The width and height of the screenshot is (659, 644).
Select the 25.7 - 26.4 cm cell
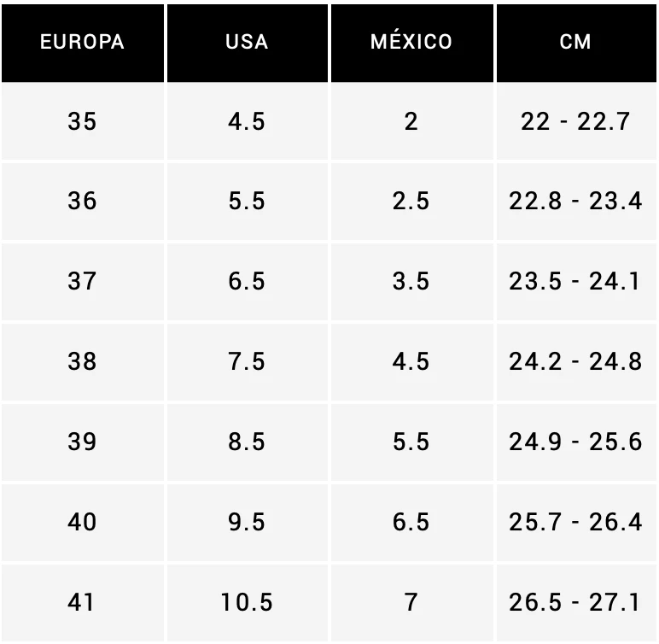[576, 522]
